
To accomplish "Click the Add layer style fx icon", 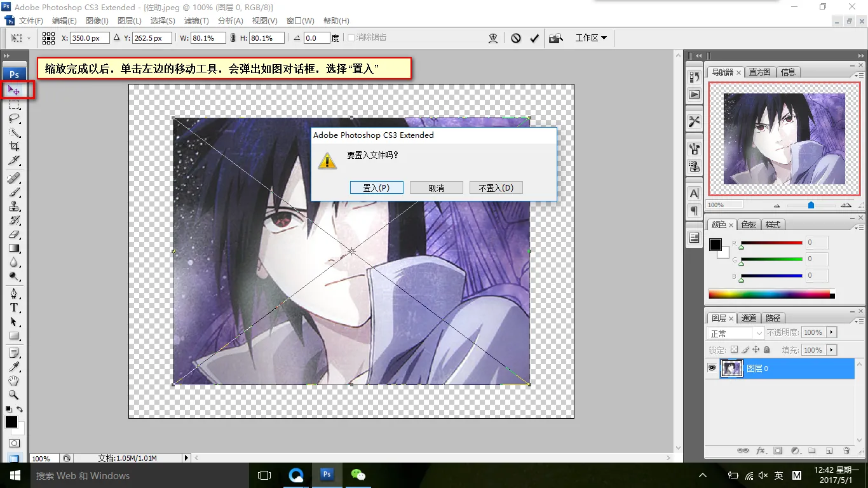I will click(761, 451).
